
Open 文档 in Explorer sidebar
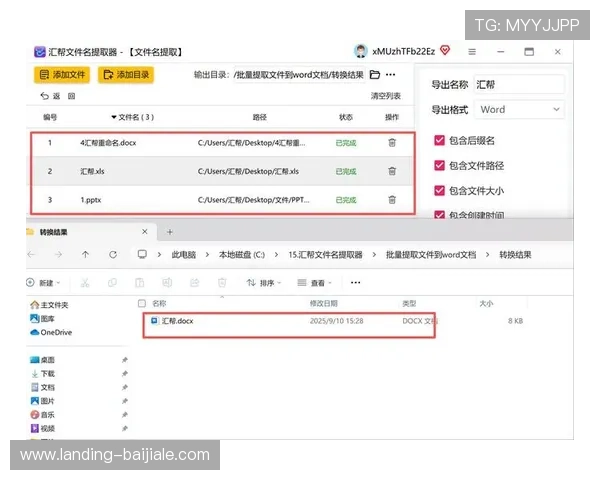coord(42,387)
